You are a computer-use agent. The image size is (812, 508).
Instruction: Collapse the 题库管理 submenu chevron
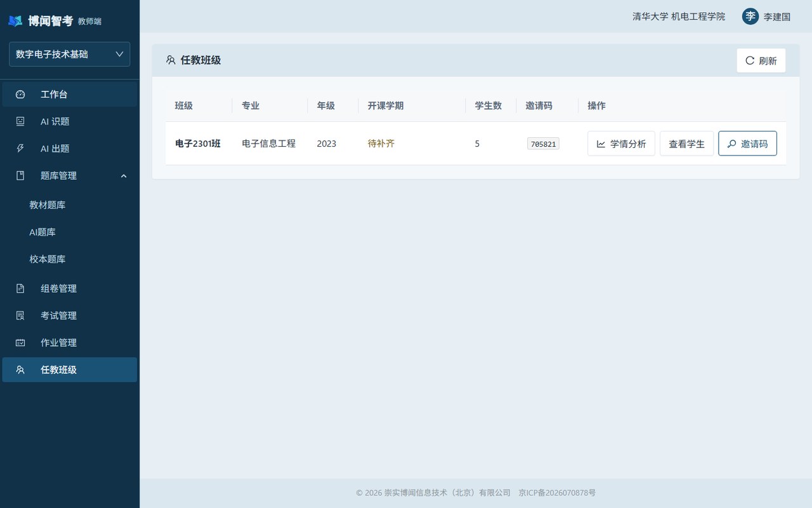pyautogui.click(x=124, y=176)
